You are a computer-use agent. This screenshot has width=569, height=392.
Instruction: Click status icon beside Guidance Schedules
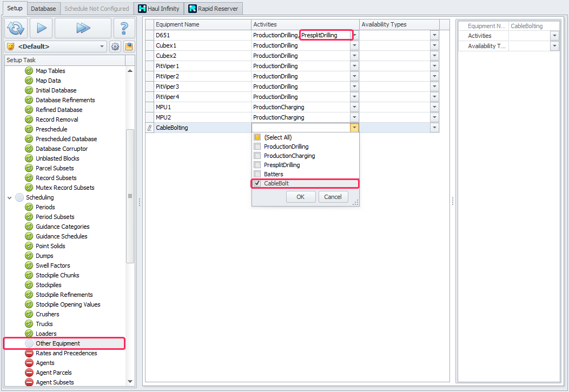point(29,236)
